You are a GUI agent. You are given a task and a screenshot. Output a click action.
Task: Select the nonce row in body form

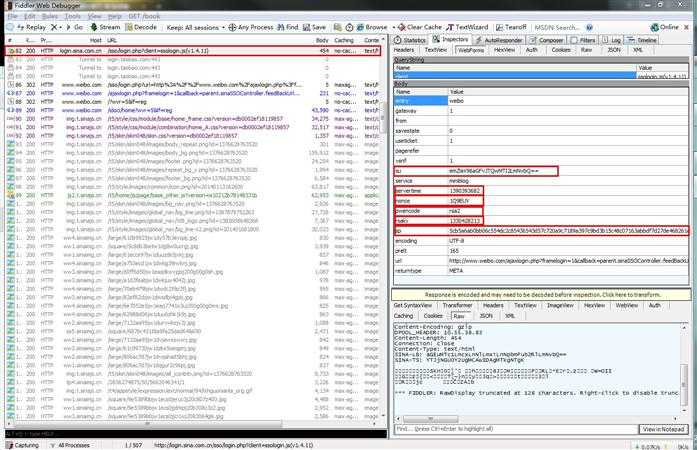541,201
